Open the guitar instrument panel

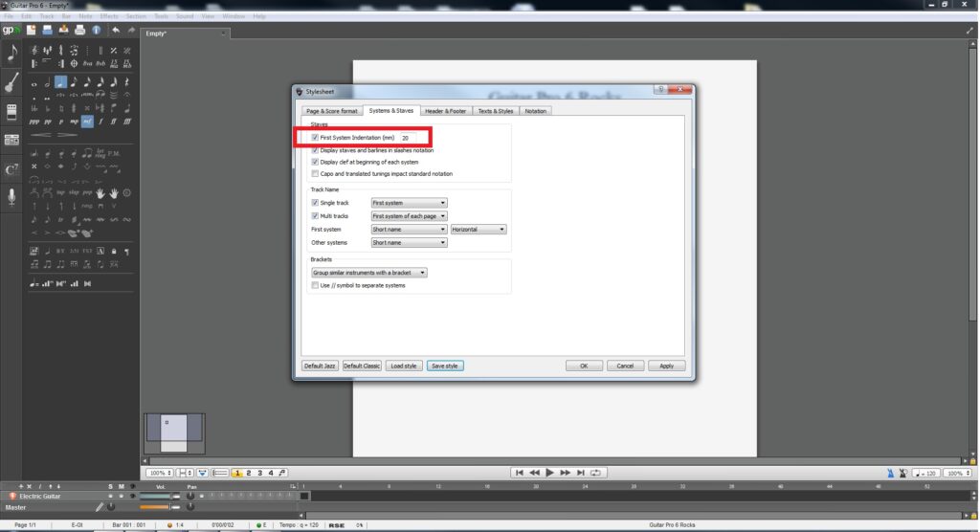point(11,82)
